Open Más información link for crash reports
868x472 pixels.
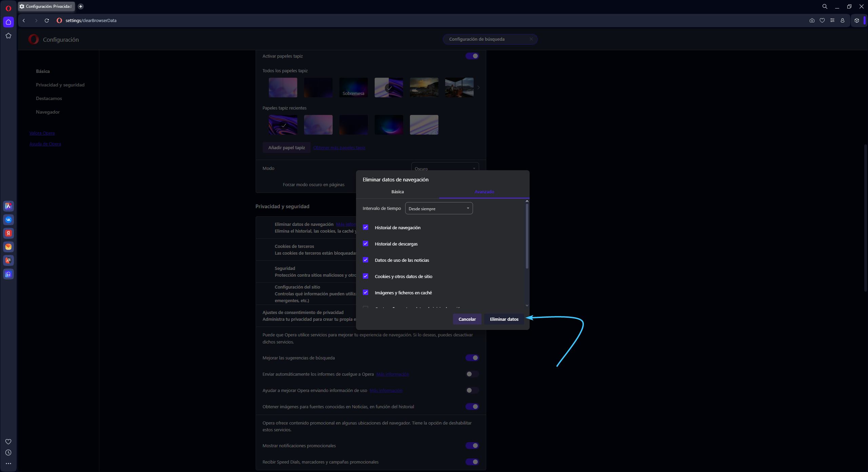point(393,374)
